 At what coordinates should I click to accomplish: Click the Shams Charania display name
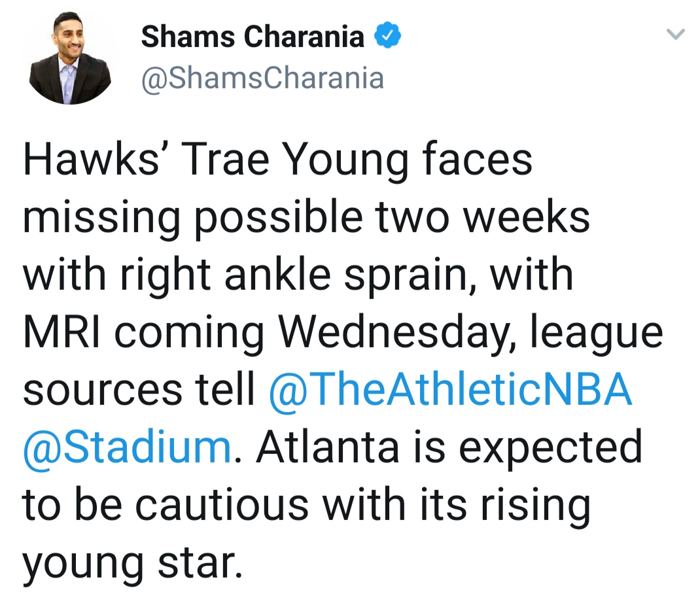tap(253, 37)
